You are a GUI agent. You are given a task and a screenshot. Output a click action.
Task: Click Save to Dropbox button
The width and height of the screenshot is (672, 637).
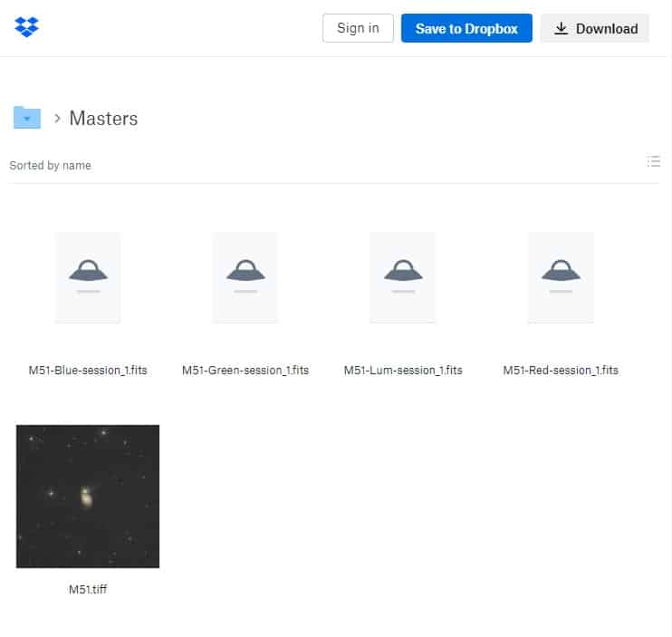[x=466, y=28]
